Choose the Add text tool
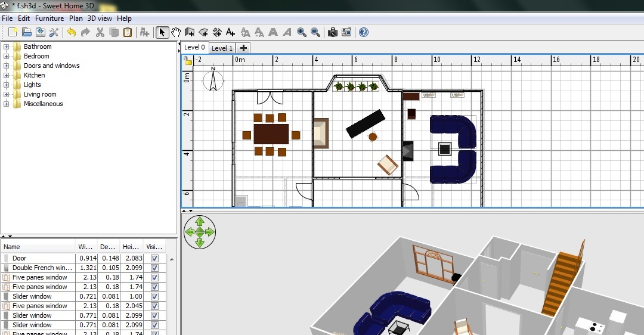This screenshot has width=644, height=335. 231,32
